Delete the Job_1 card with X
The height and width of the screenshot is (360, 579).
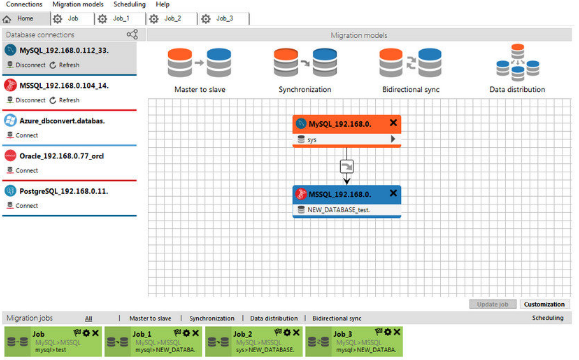(x=196, y=333)
